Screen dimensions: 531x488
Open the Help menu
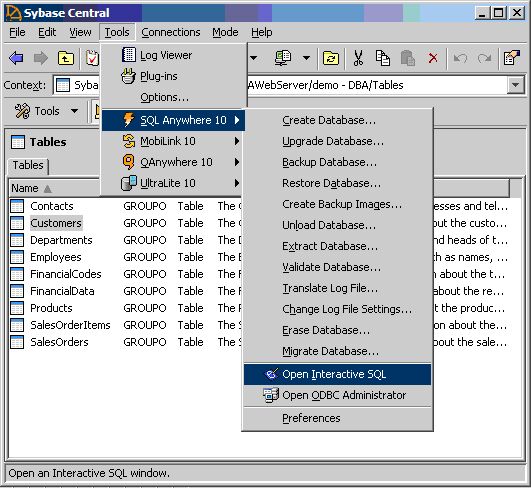[x=261, y=32]
